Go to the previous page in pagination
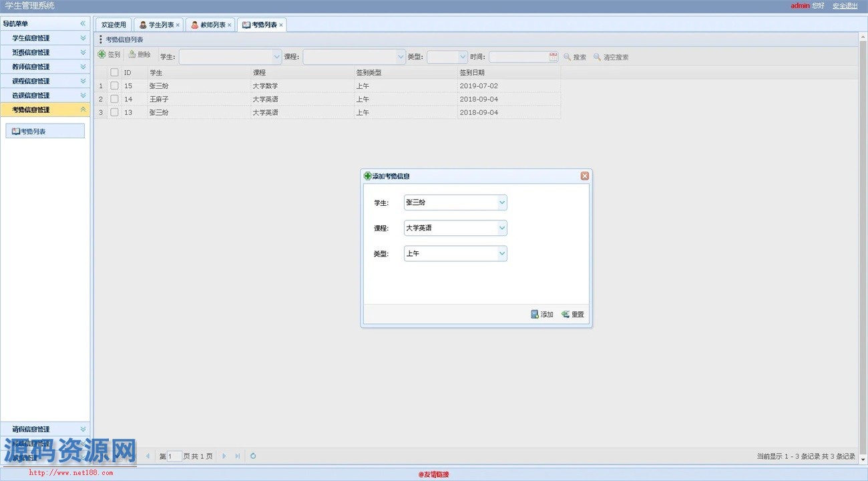868x481 pixels. [148, 456]
